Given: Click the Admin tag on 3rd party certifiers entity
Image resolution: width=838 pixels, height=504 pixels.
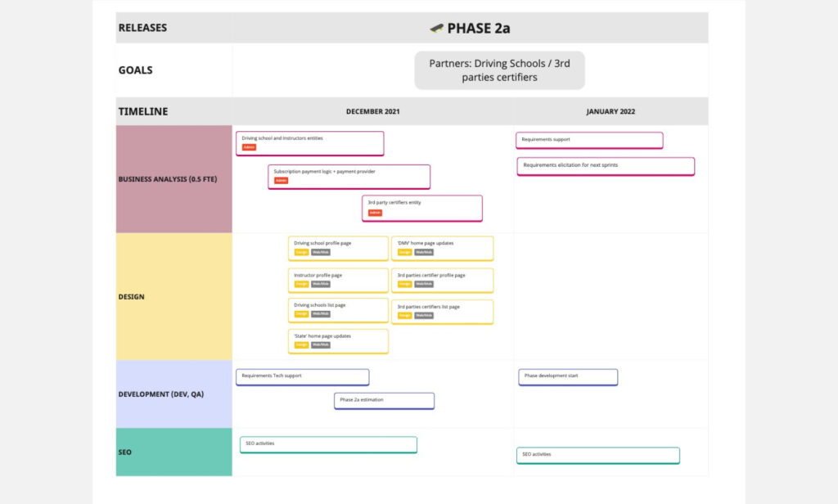Looking at the screenshot, I should [375, 213].
